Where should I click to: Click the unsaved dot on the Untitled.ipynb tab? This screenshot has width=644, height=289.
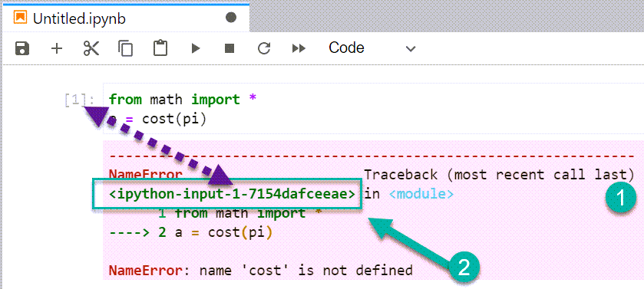click(231, 18)
